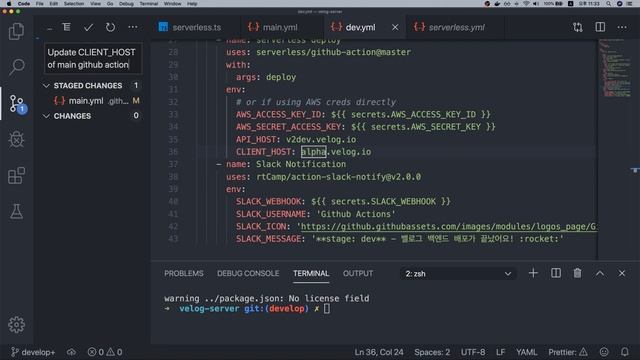
Task: Close the terminal panel
Action: 622,273
